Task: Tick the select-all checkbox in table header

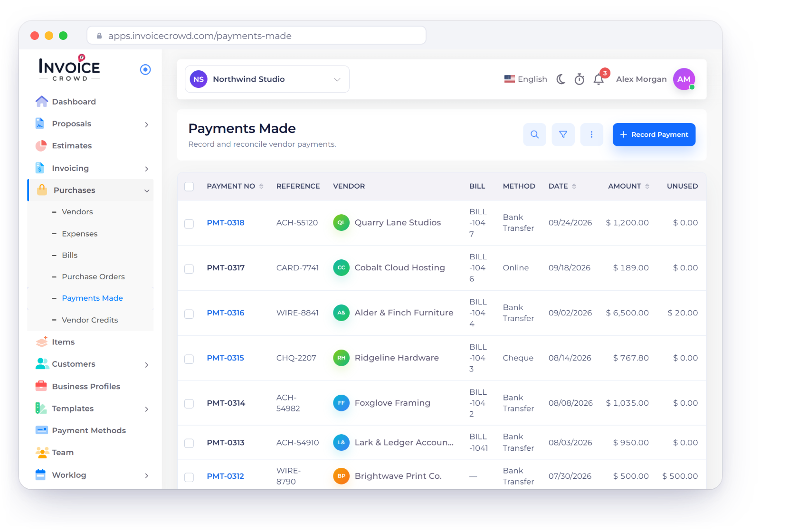Action: click(x=189, y=186)
